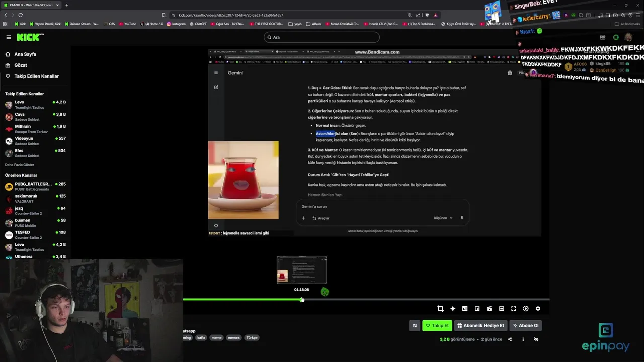Open the Kick bookmark
The width and height of the screenshot is (644, 362).
pos(20,24)
